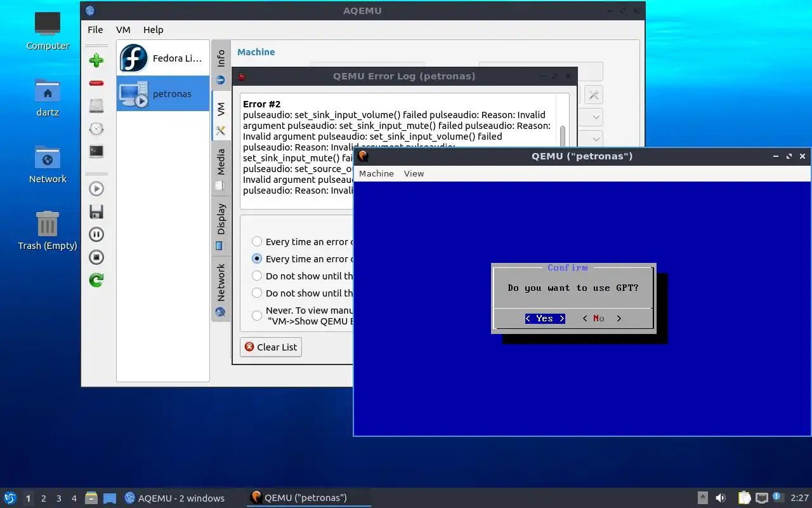Click the show desktop icon in taskbar
812x508 pixels.
pyautogui.click(x=110, y=498)
